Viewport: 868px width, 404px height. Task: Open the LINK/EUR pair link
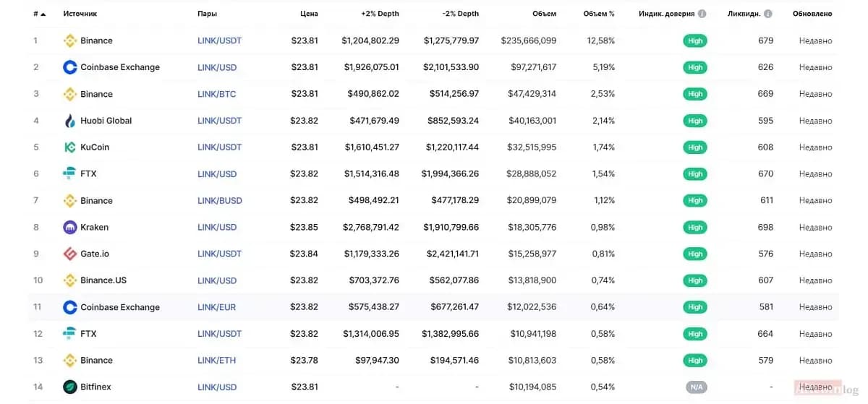tap(217, 307)
